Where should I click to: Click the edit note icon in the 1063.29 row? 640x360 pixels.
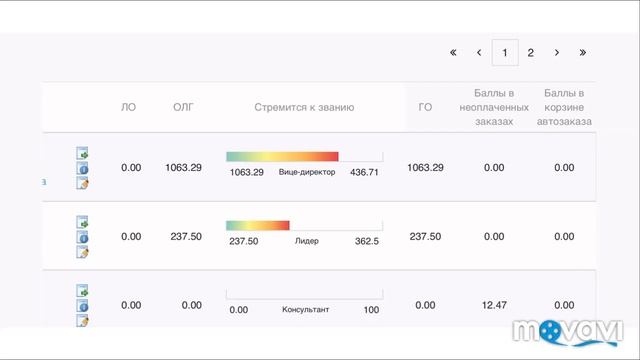[x=82, y=183]
